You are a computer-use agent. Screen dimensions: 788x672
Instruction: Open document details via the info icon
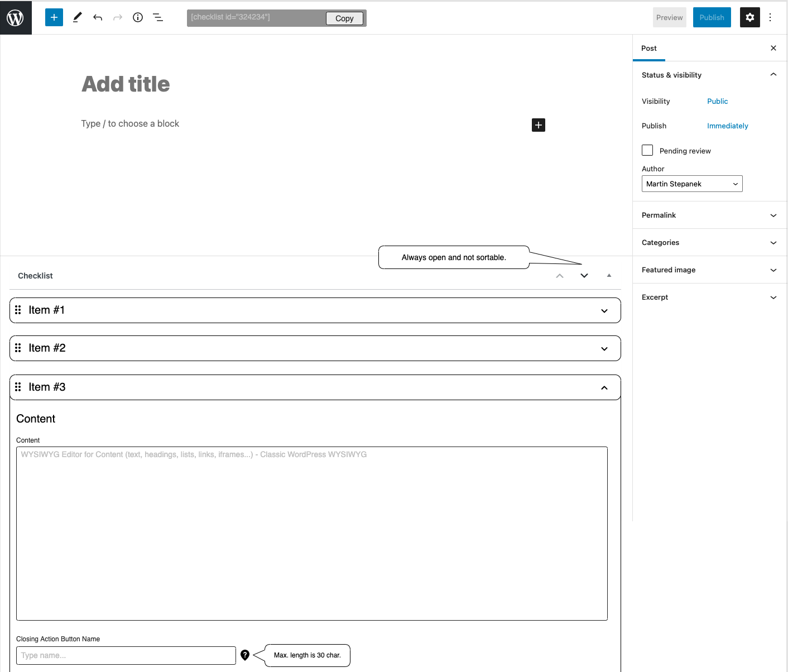point(137,17)
